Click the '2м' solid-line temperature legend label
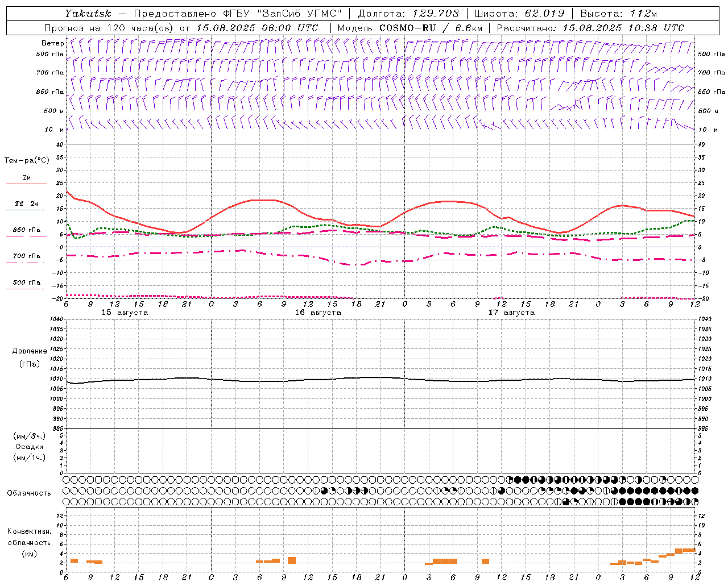Viewport: 728px width, 582px height. (26, 177)
